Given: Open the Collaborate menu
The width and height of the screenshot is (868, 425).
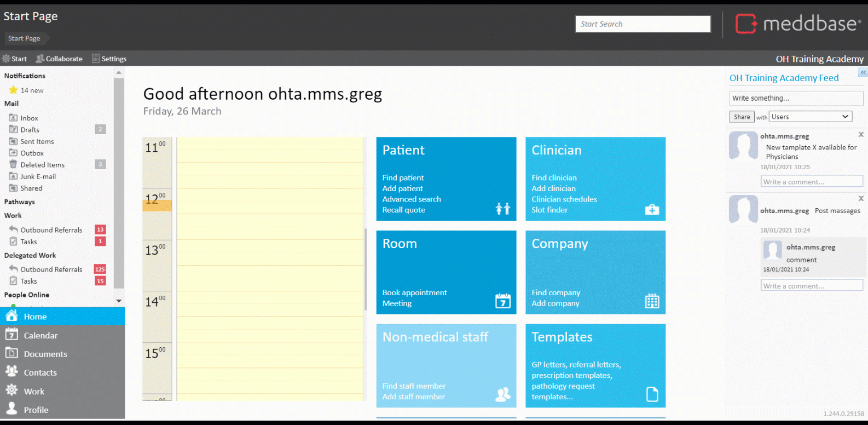Looking at the screenshot, I should click(x=59, y=59).
